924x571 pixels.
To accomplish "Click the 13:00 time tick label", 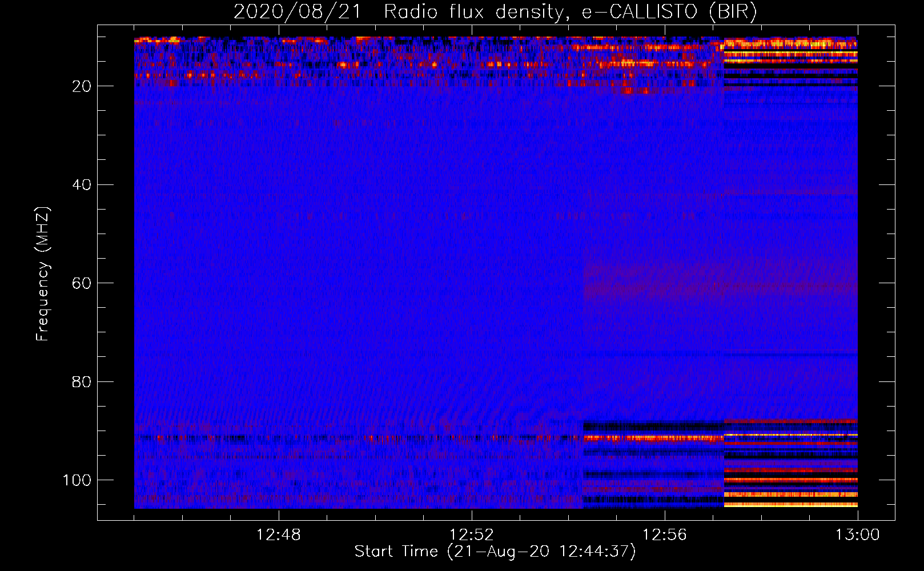I will (858, 535).
